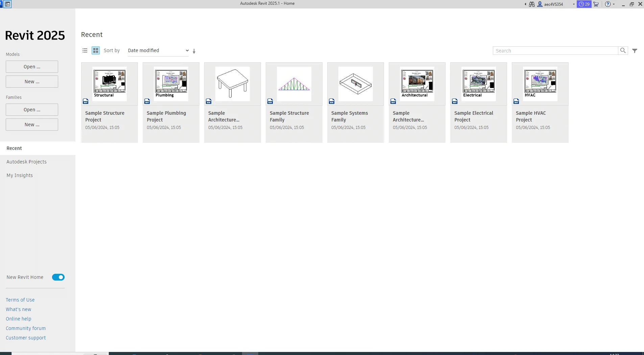Click the search magnifier icon
This screenshot has height=355, width=644.
(622, 50)
